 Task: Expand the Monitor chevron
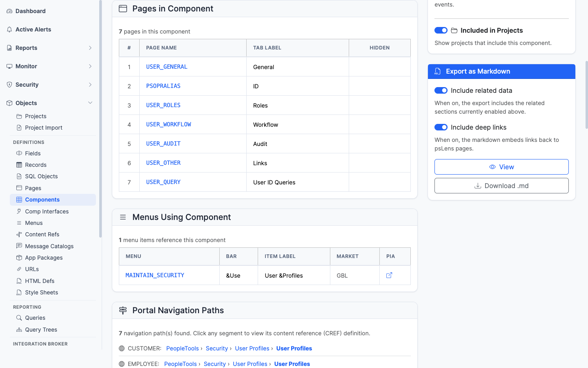[x=90, y=66]
